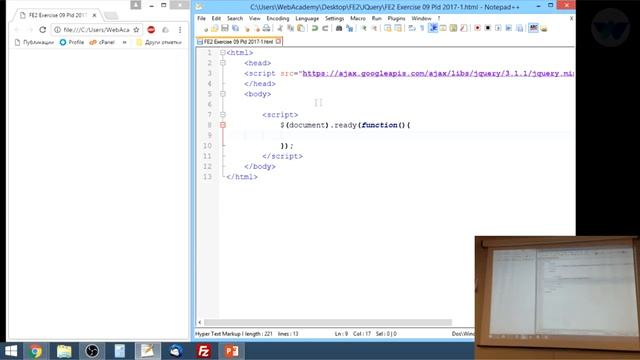Undo with the green arrow icon
The width and height of the screenshot is (640, 360).
pyautogui.click(x=315, y=28)
